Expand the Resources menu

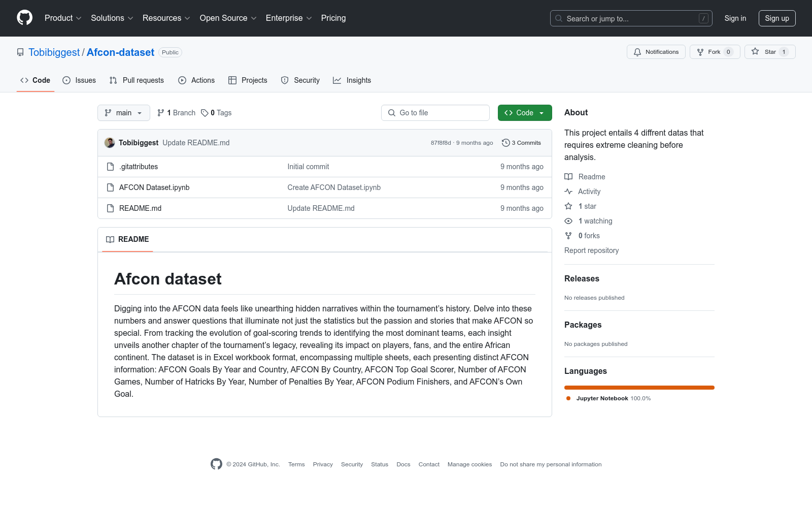(x=166, y=18)
